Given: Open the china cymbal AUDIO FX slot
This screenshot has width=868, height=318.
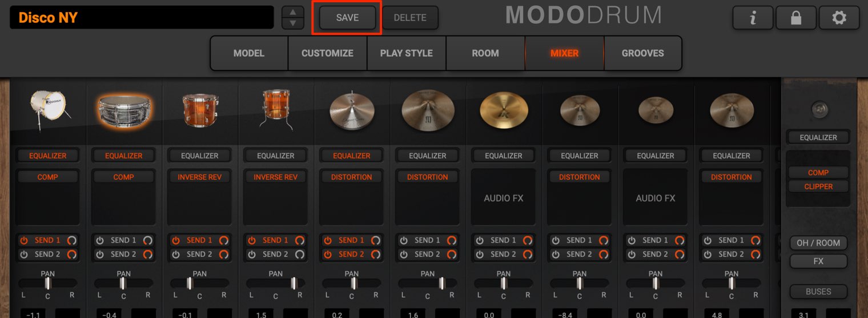Looking at the screenshot, I should (x=504, y=198).
